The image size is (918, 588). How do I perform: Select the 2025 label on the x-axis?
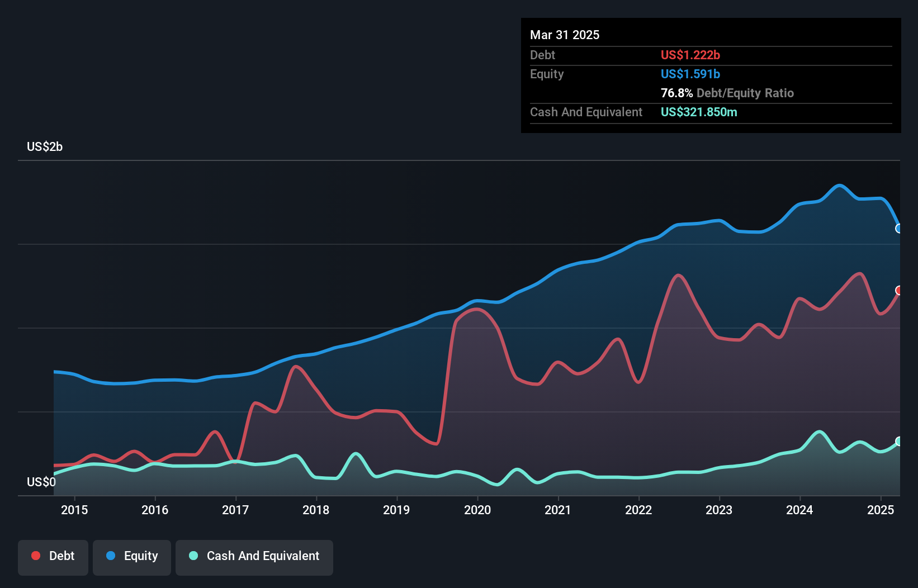click(881, 510)
